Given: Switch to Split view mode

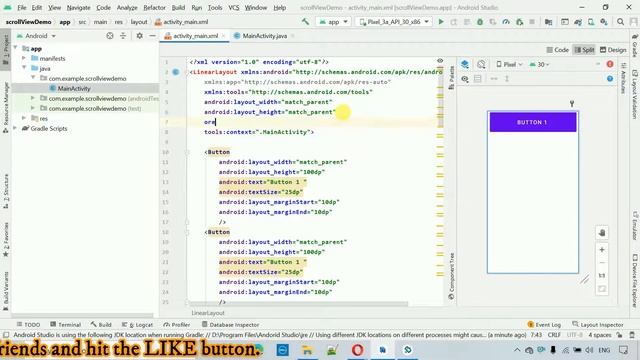Looking at the screenshot, I should coord(584,50).
